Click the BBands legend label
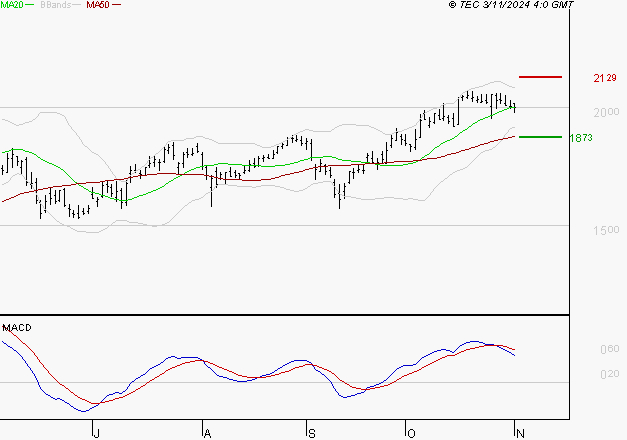This screenshot has width=627, height=440. coord(56,5)
